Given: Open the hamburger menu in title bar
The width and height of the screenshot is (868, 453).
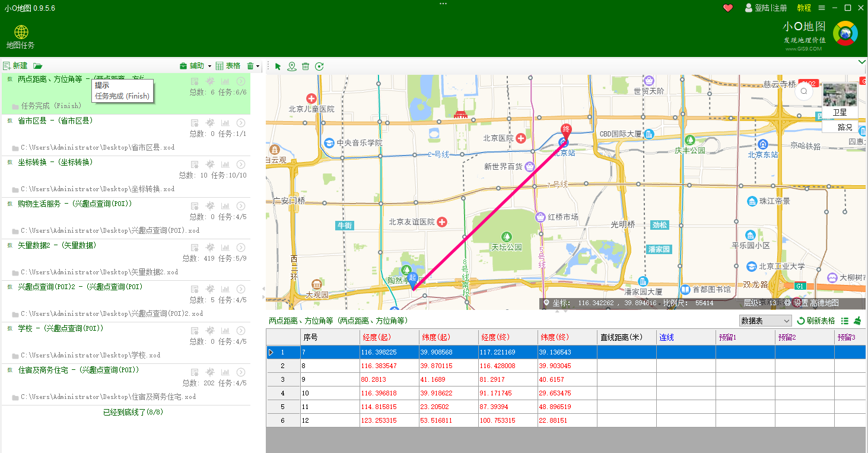Looking at the screenshot, I should (x=822, y=8).
